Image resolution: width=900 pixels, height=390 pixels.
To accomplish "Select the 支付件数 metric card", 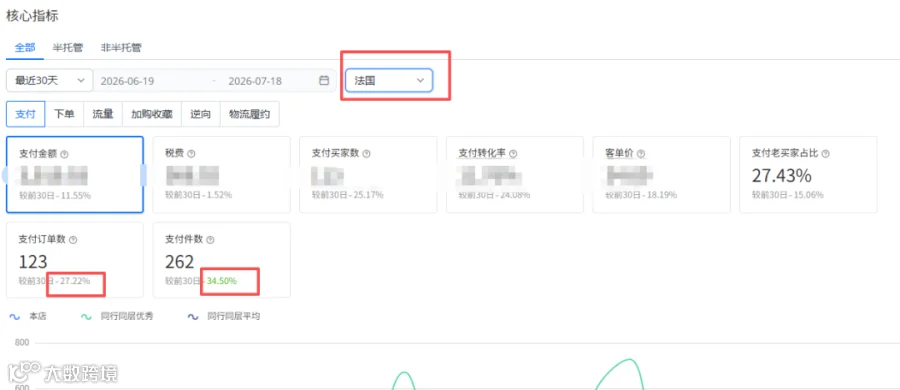I will coord(222,260).
